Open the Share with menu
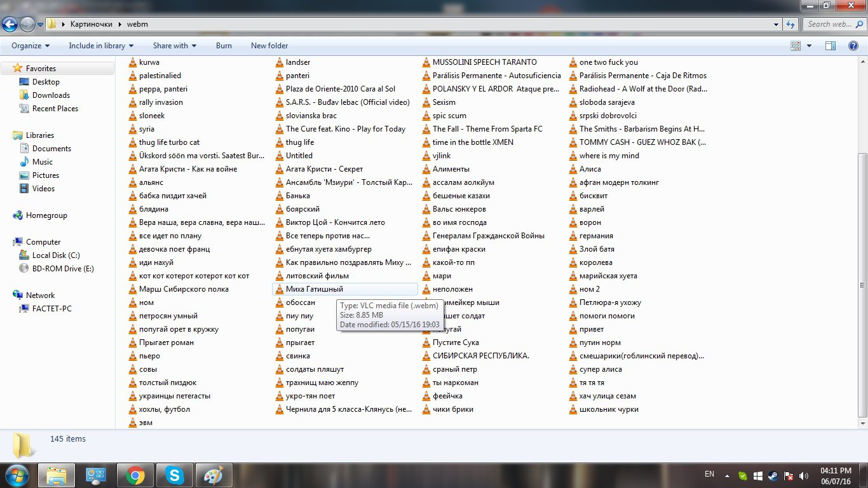Viewport: 868px width, 488px height. [175, 46]
